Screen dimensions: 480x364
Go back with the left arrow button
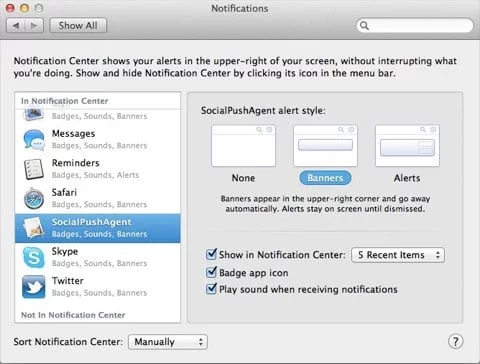pyautogui.click(x=16, y=25)
